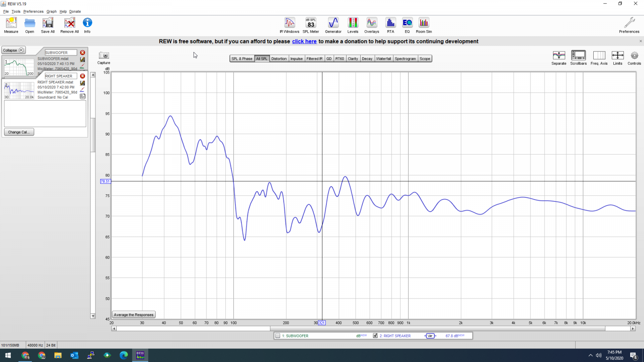This screenshot has width=644, height=362.
Task: Click the Save All icon
Action: tap(48, 23)
